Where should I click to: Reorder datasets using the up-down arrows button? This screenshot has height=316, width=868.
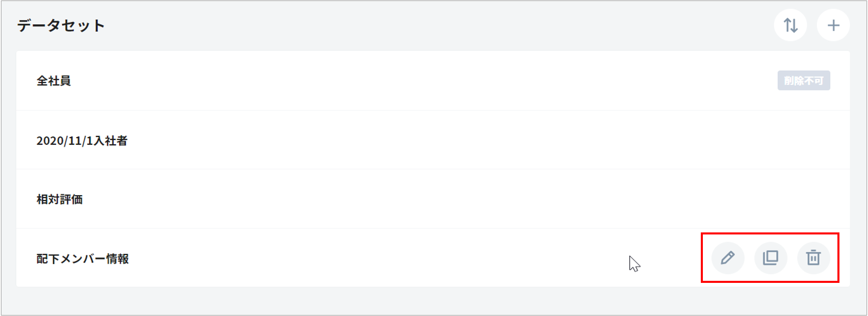point(790,25)
